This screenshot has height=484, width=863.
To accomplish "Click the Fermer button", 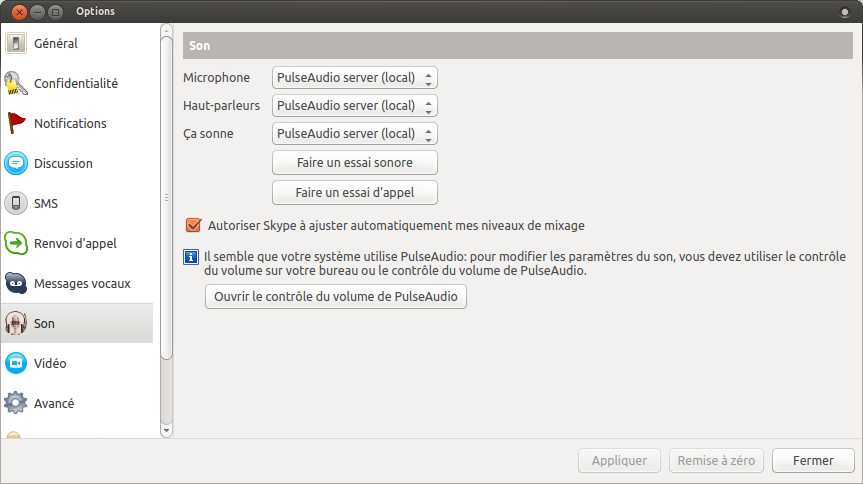I will click(813, 461).
